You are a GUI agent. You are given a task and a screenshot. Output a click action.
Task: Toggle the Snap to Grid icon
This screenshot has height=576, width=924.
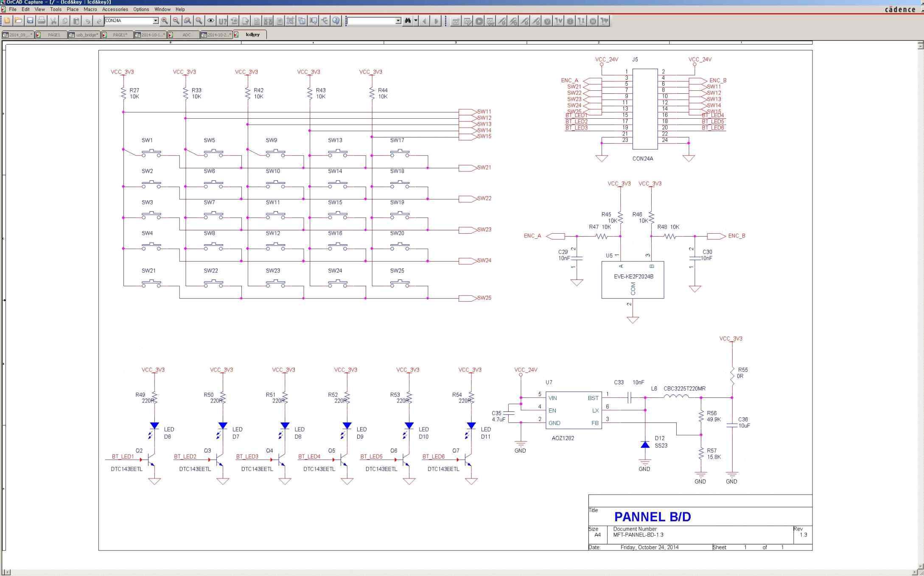[x=291, y=20]
